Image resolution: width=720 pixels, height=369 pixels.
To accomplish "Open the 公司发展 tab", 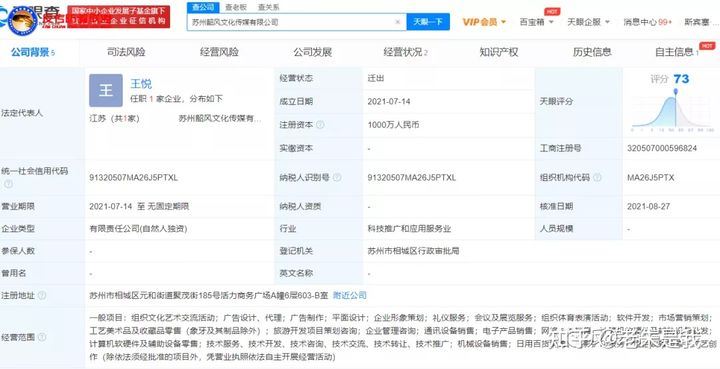I will [313, 52].
